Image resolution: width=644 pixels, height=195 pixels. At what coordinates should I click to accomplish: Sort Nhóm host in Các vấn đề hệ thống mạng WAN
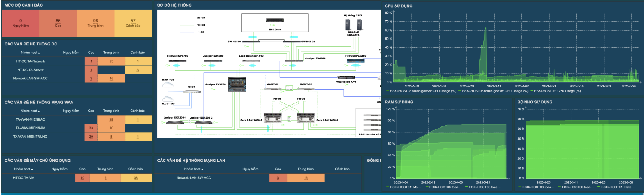click(30, 111)
